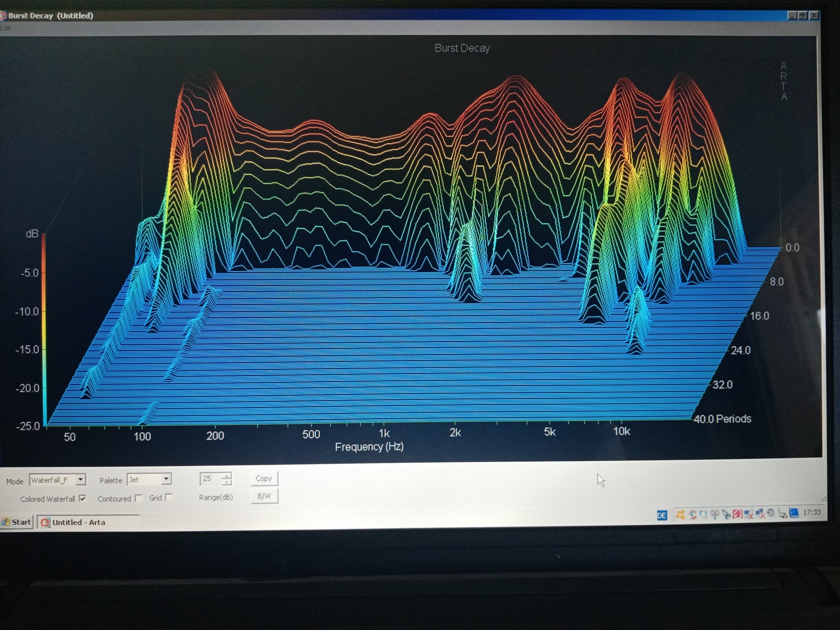840x630 pixels.
Task: Click the Burst Decay chart title
Action: click(462, 48)
